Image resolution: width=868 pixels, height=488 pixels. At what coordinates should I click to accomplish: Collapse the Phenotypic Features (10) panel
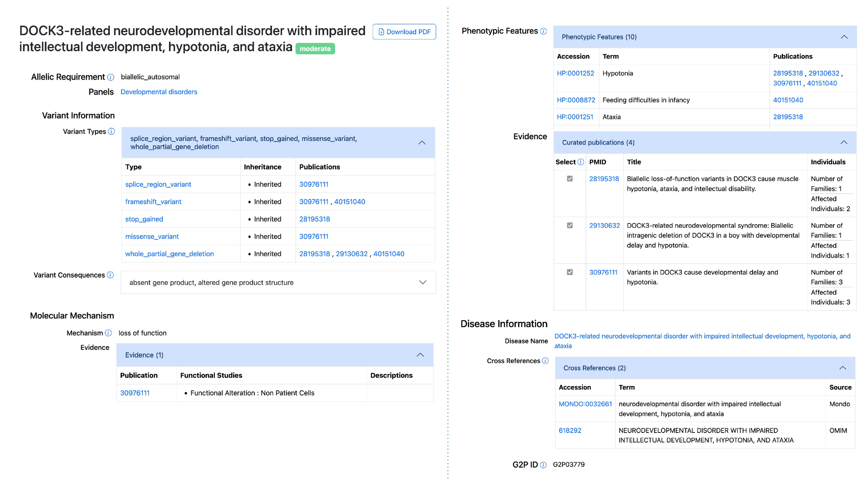(x=844, y=37)
